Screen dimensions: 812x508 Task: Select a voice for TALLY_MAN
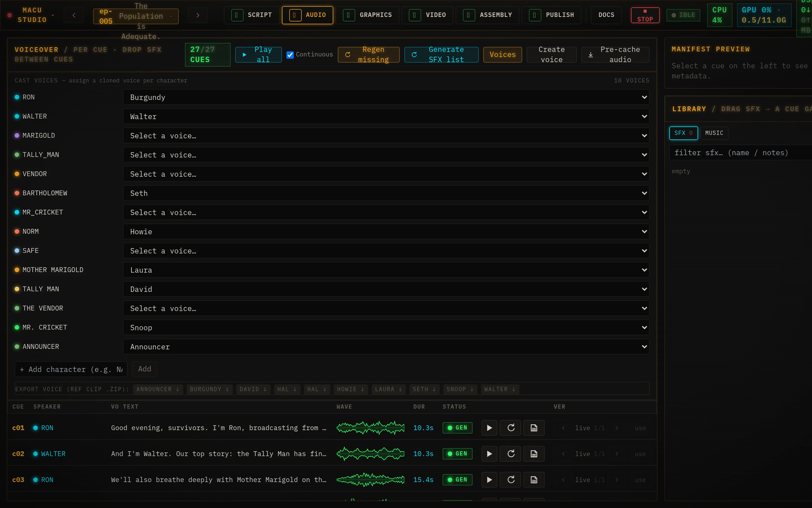click(x=386, y=155)
